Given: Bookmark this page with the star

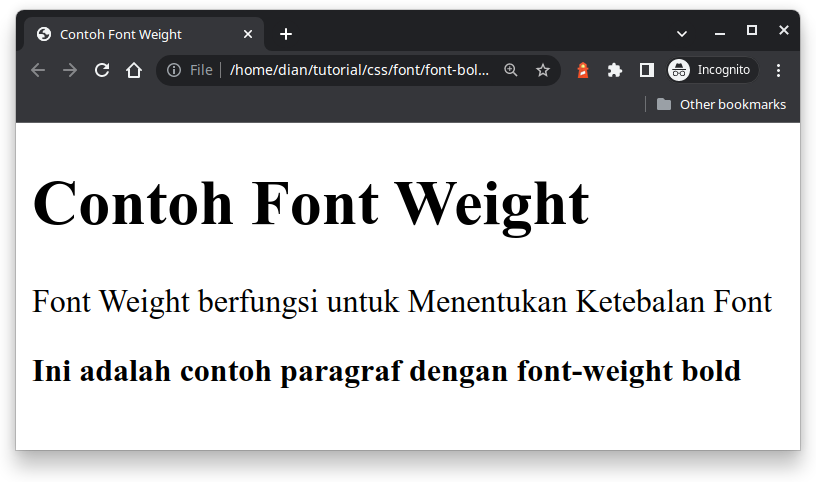Looking at the screenshot, I should [x=543, y=70].
